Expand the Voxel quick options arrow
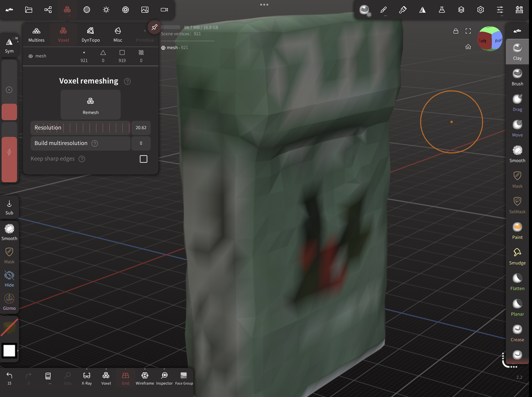532x397 pixels. point(106,369)
